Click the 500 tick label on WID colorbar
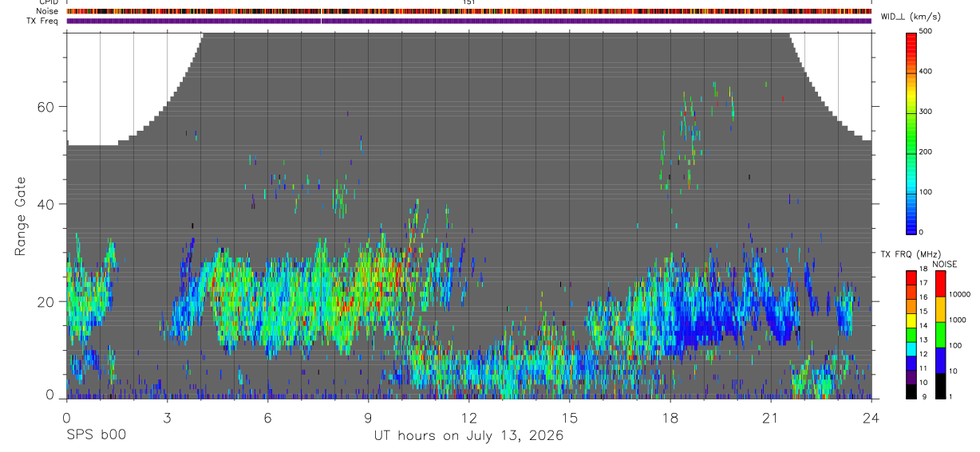 (x=927, y=31)
